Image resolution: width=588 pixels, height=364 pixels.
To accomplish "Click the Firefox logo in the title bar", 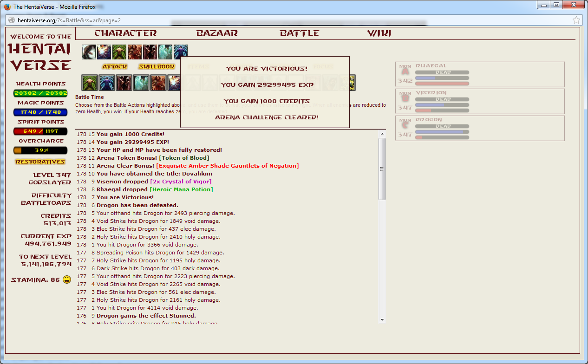I will 7,6.
